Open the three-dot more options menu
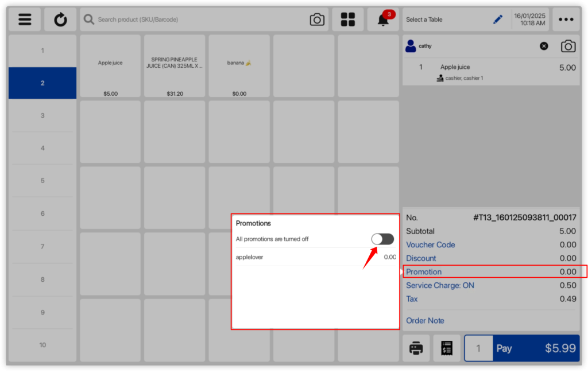This screenshot has width=588, height=373. tap(566, 20)
